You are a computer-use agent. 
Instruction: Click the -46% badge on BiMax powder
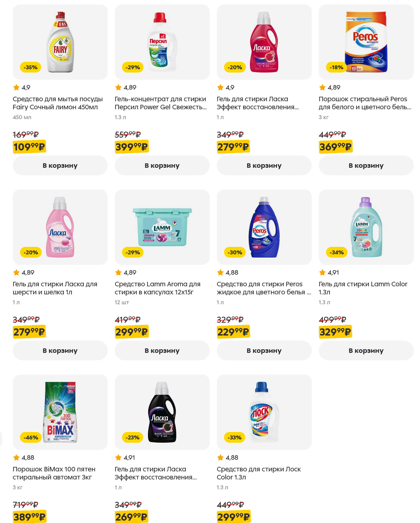[31, 438]
